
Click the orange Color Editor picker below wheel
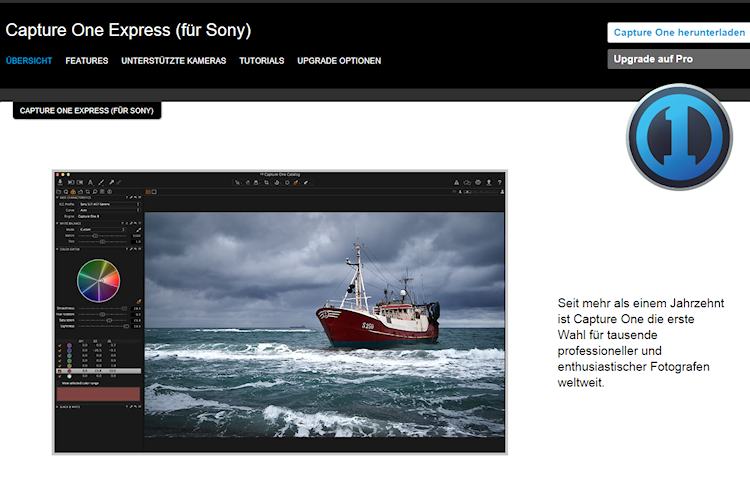(139, 301)
